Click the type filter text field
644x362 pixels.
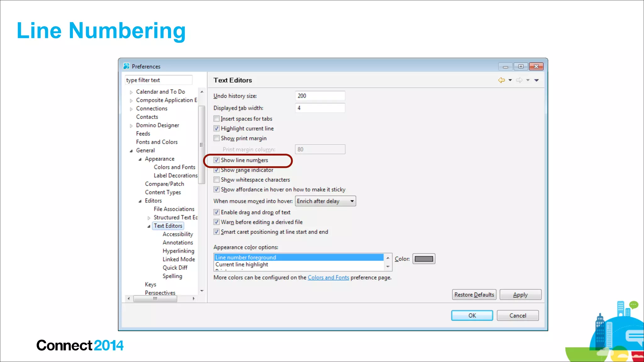coord(158,80)
